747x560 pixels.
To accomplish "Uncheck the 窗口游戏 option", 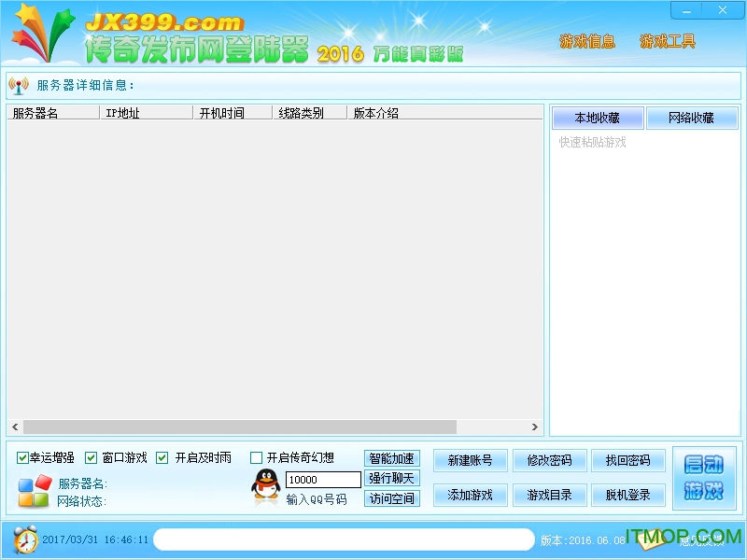I will point(91,458).
